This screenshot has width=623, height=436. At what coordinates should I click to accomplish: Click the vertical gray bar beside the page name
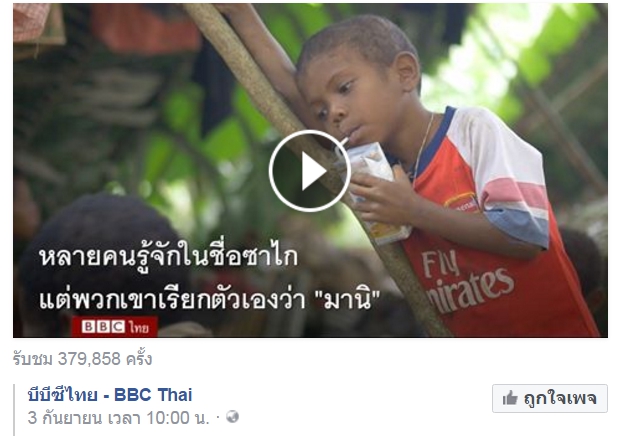click(14, 410)
